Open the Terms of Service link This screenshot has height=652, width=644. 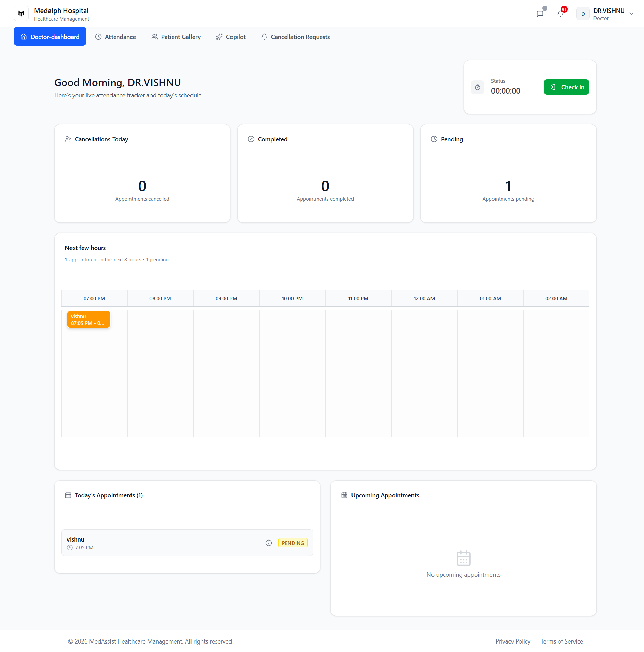(561, 641)
